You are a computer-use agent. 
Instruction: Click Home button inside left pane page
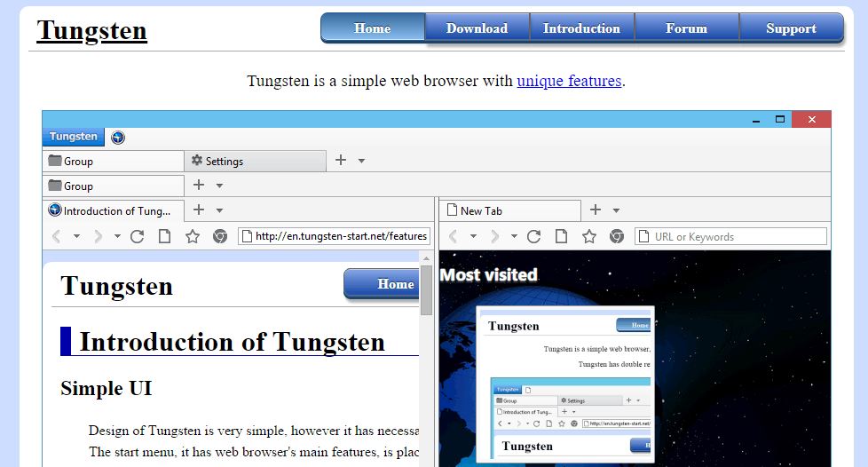pos(382,284)
